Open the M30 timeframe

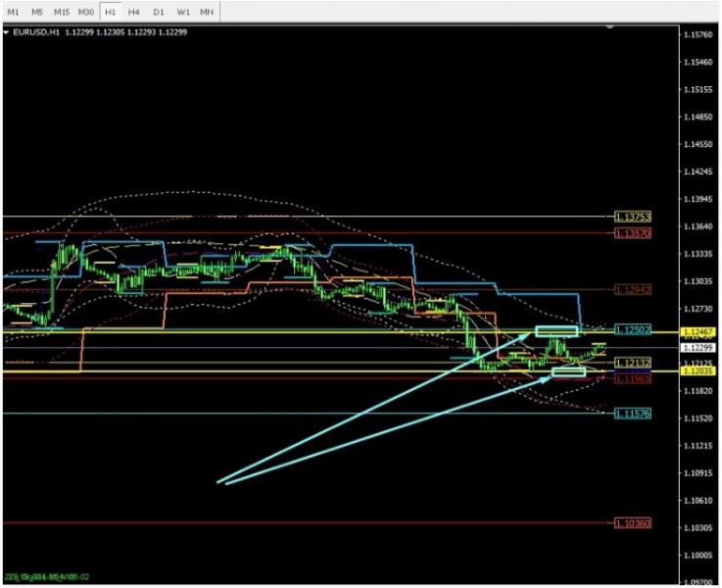coord(86,11)
